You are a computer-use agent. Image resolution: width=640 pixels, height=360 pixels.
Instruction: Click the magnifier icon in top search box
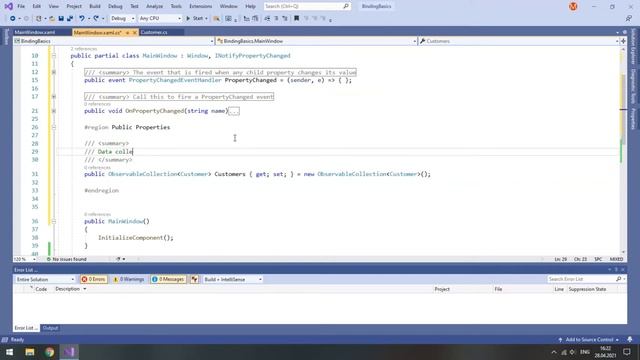[346, 6]
